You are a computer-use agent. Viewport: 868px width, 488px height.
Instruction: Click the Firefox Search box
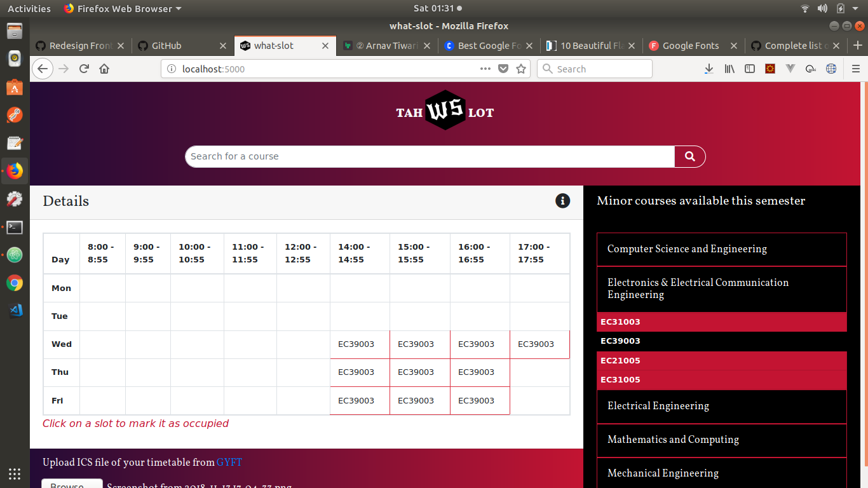(x=595, y=69)
